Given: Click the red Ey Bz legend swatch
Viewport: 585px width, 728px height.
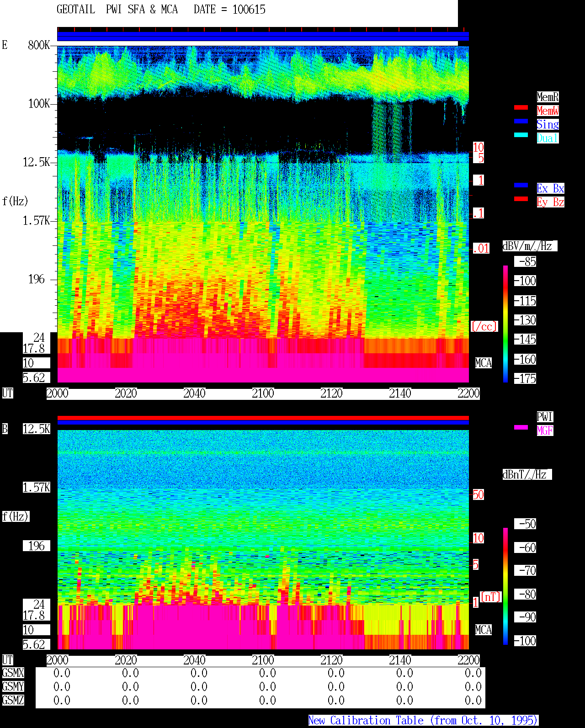Looking at the screenshot, I should 521,199.
